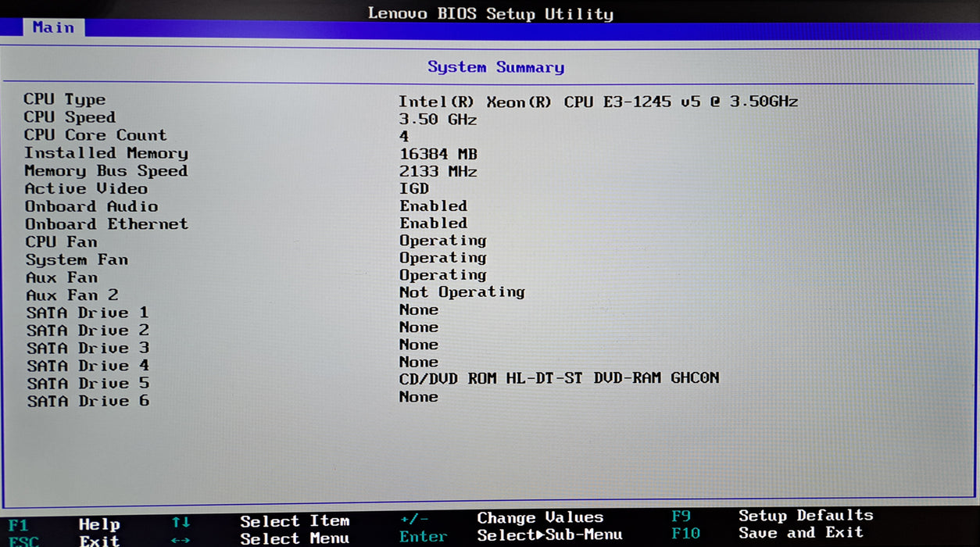Select Operating status of System Fan
The height and width of the screenshot is (547, 980).
(443, 258)
